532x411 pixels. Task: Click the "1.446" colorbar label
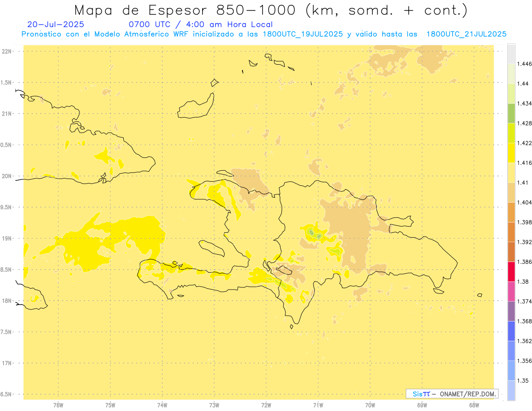click(524, 64)
